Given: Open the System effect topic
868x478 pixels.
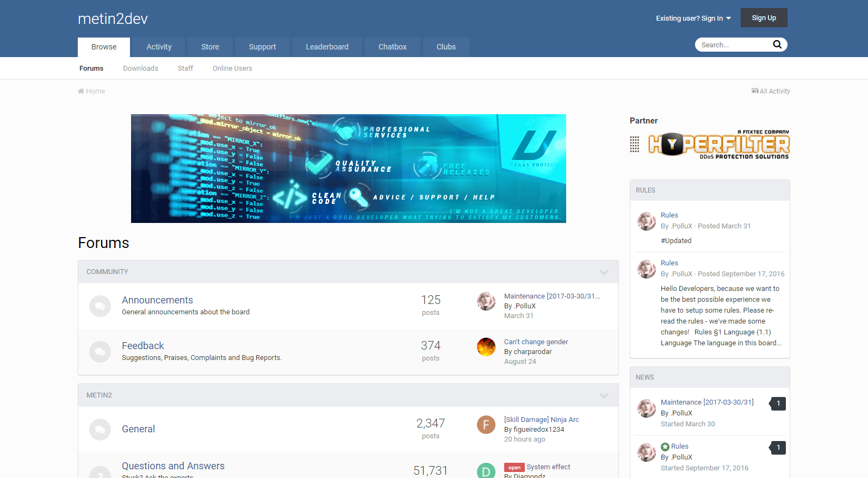Looking at the screenshot, I should [548, 467].
